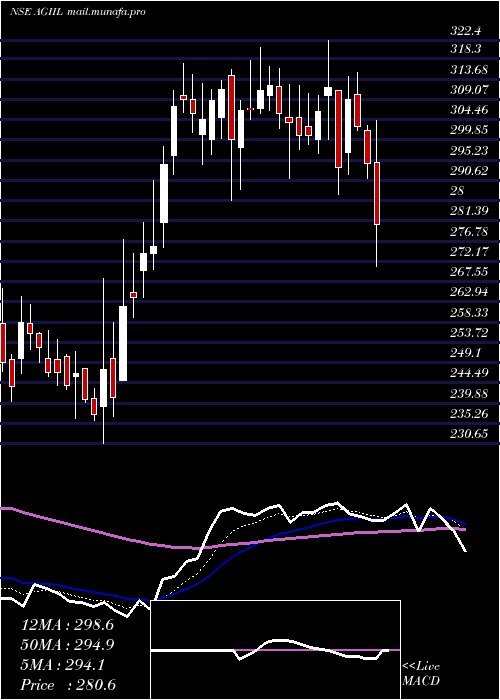Select the 313.68 price label
The image size is (500, 700).
tap(469, 70)
